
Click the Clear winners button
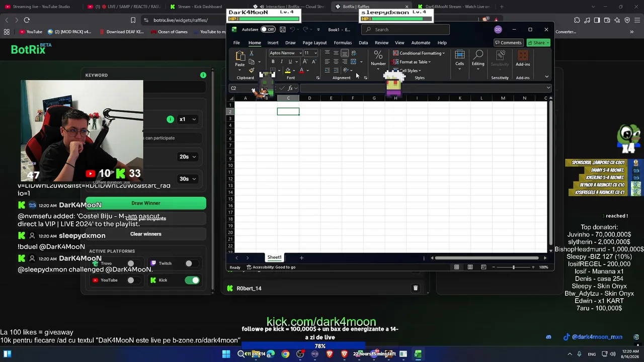pos(146,234)
